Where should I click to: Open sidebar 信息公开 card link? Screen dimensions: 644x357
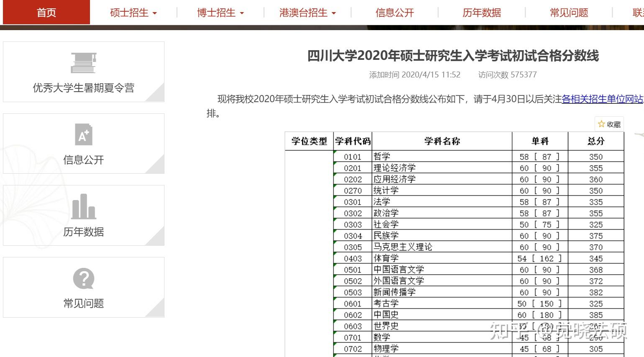pyautogui.click(x=84, y=160)
